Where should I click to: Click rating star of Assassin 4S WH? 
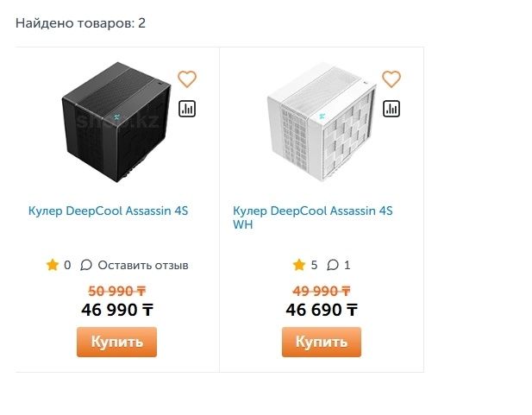(299, 265)
